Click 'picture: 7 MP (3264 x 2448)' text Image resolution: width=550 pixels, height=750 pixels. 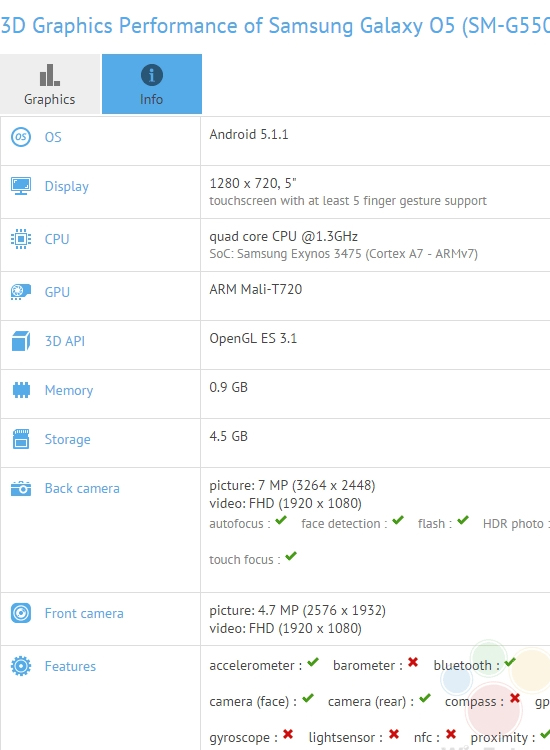click(292, 485)
